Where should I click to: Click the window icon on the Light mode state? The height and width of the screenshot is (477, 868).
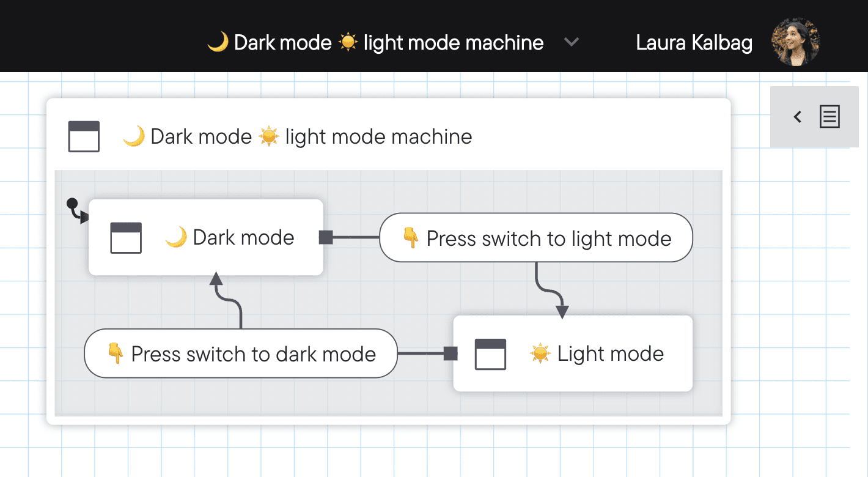pos(490,353)
